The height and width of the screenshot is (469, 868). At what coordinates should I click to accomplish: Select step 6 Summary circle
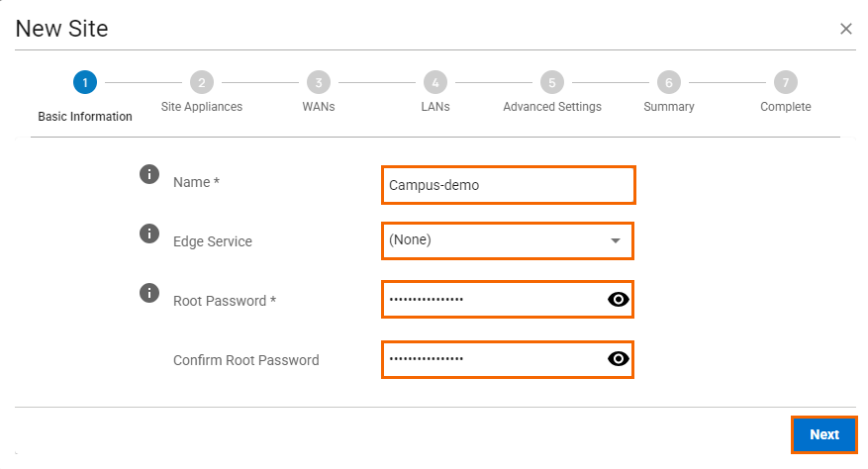pyautogui.click(x=669, y=82)
